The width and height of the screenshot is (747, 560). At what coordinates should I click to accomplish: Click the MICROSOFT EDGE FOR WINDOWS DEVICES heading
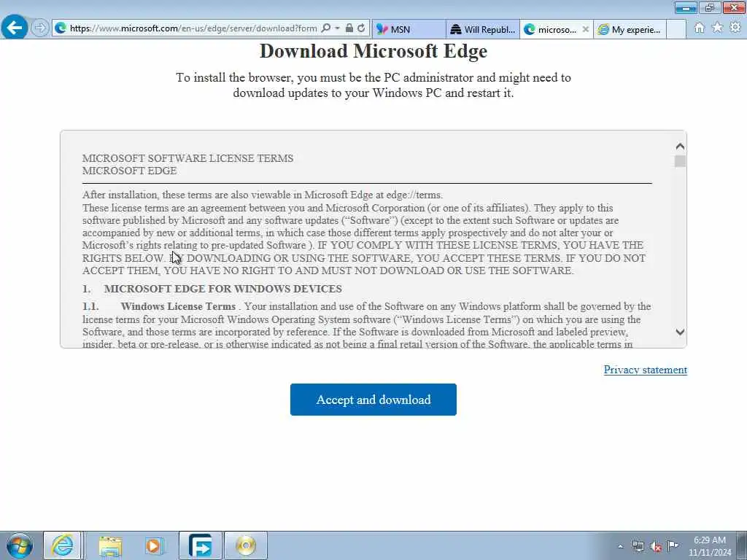pyautogui.click(x=223, y=289)
